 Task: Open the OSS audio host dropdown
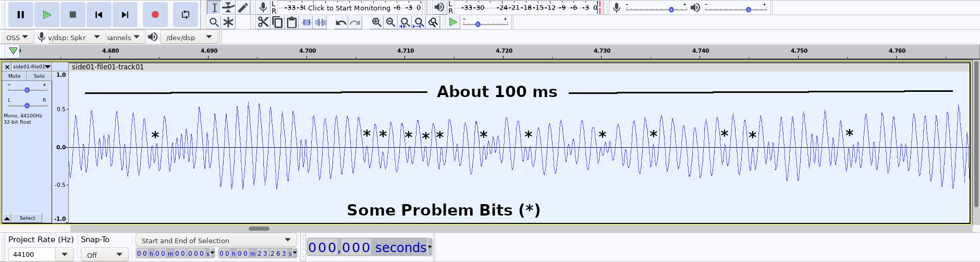pos(19,37)
